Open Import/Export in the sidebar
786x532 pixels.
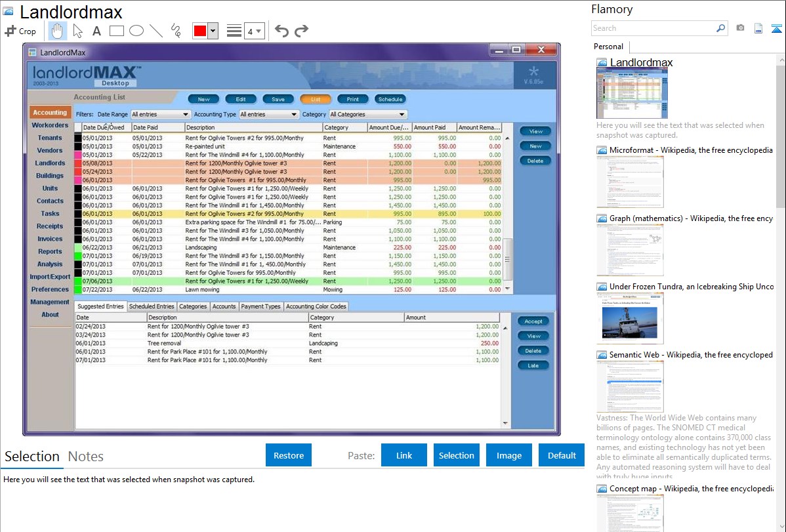50,277
